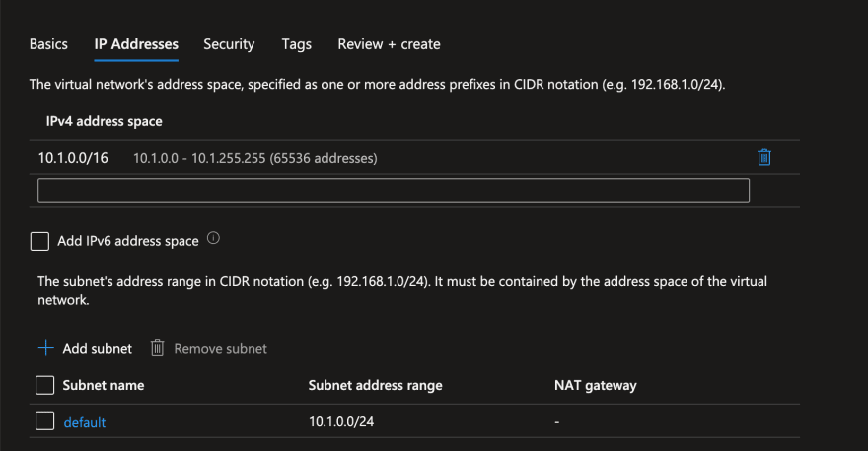Image resolution: width=868 pixels, height=451 pixels.
Task: Click the Subnet address range column header
Action: tap(376, 385)
